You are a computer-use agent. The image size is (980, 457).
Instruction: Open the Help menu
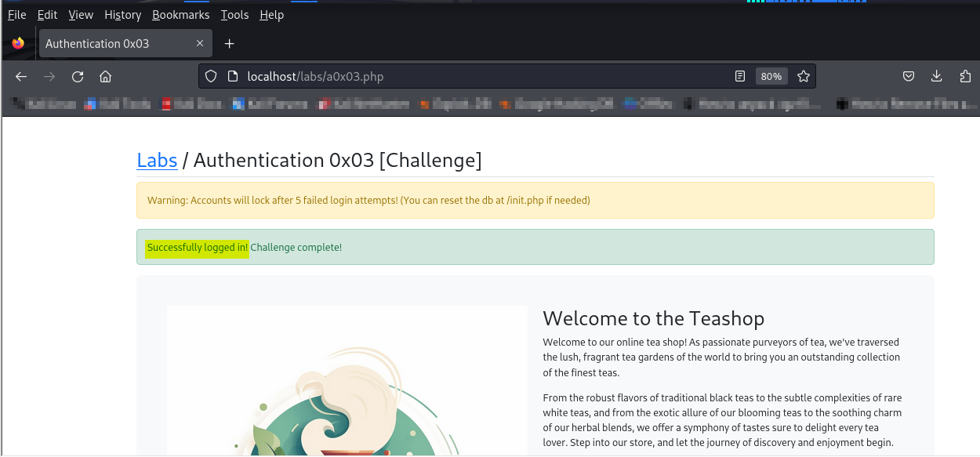coord(271,14)
